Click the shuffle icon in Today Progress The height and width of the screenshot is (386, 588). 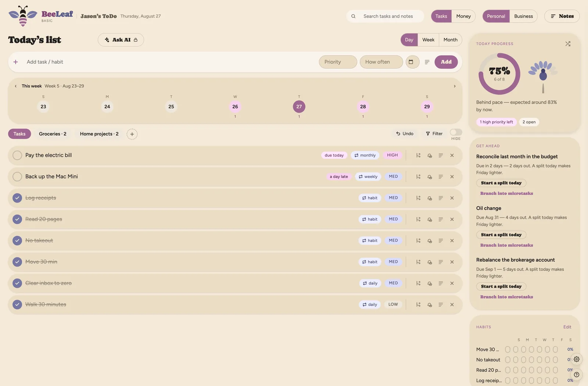(x=568, y=44)
